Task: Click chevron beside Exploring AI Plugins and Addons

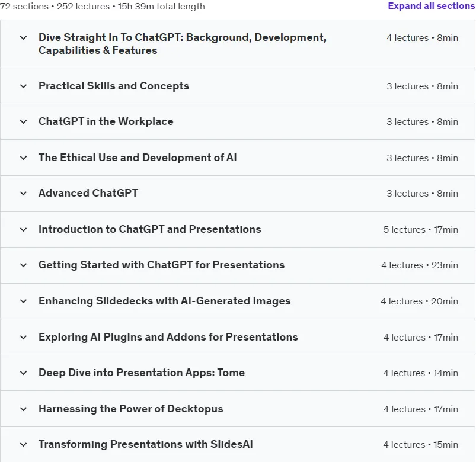Action: pyautogui.click(x=23, y=338)
